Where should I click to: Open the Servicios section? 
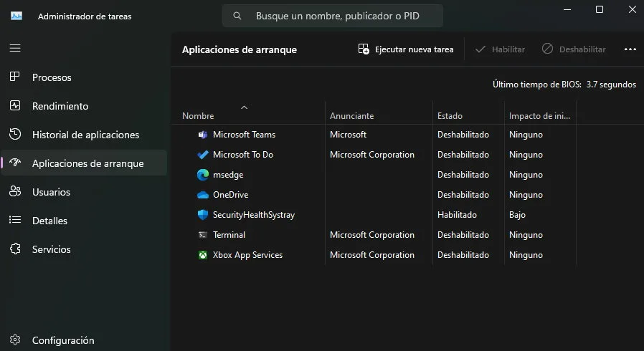84,249
